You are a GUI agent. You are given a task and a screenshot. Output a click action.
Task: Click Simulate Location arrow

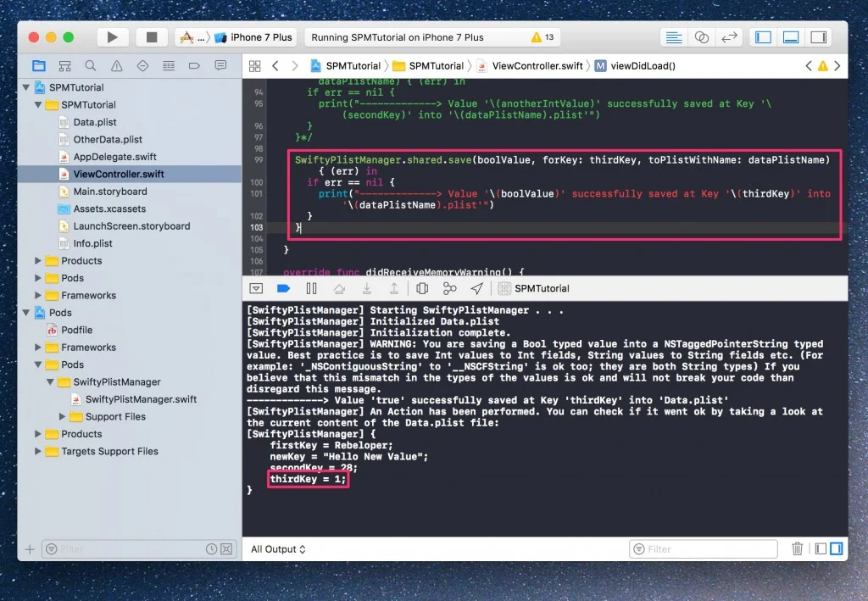(476, 288)
